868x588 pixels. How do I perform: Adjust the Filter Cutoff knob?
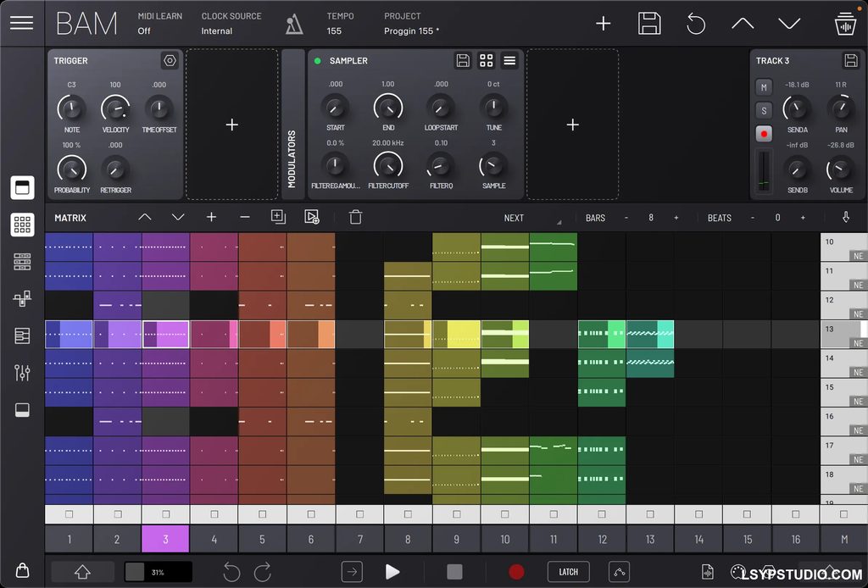(x=388, y=165)
